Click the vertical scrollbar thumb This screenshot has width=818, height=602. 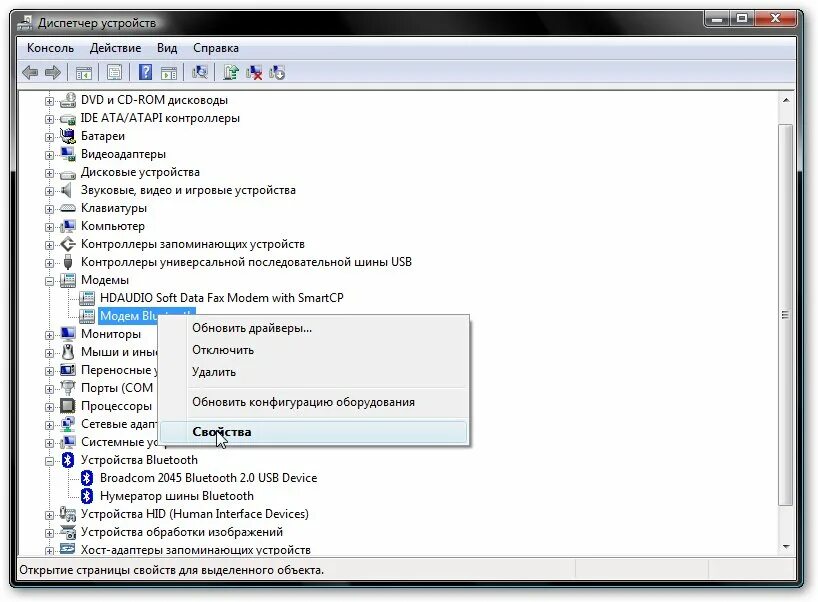[786, 315]
